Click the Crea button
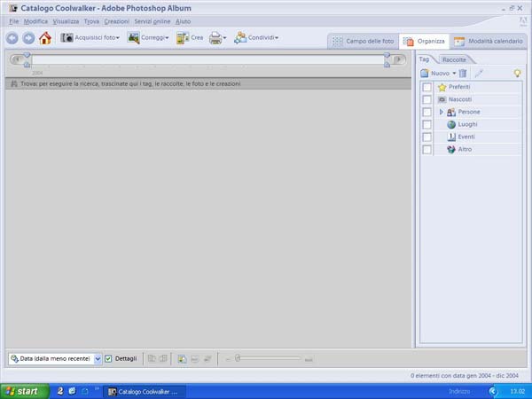Viewport: 532px width, 399px height. pos(190,37)
